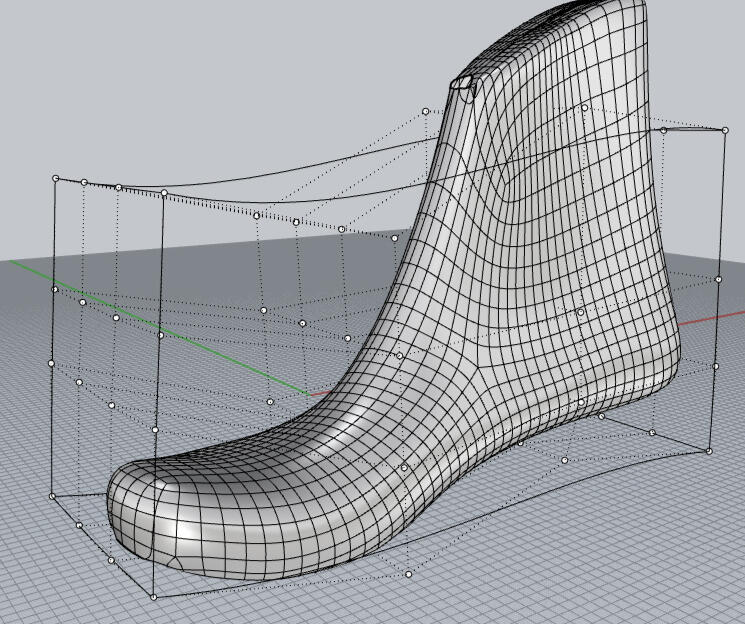Pick the mid-height control point on the right cage edge
Viewport: 745px width, 624px height.
coord(718,279)
